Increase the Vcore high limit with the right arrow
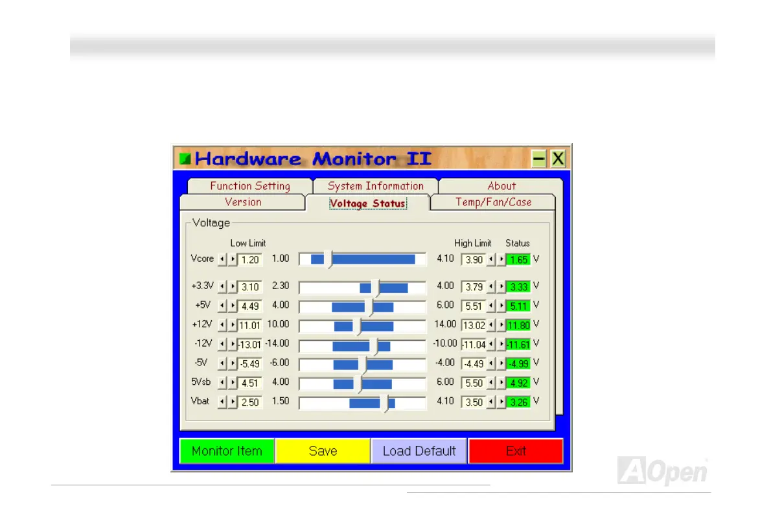Image resolution: width=771 pixels, height=532 pixels. (x=501, y=259)
